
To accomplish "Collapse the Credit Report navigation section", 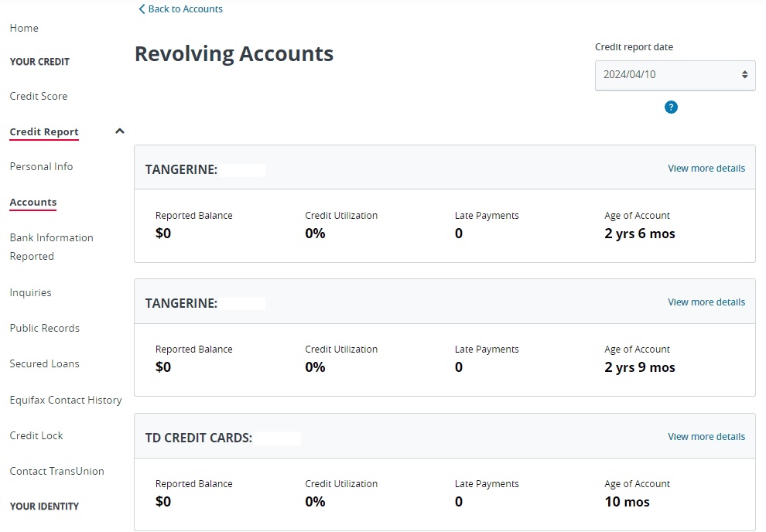I will pyautogui.click(x=119, y=131).
